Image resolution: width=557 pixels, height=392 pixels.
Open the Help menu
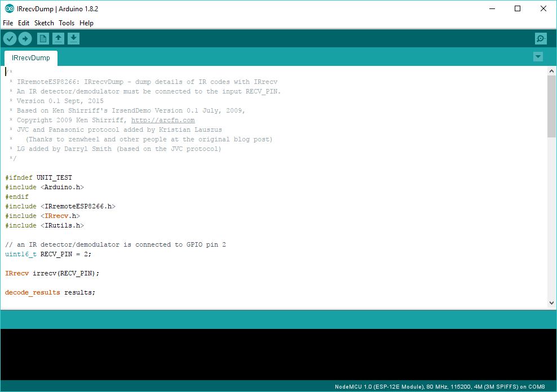click(x=86, y=23)
